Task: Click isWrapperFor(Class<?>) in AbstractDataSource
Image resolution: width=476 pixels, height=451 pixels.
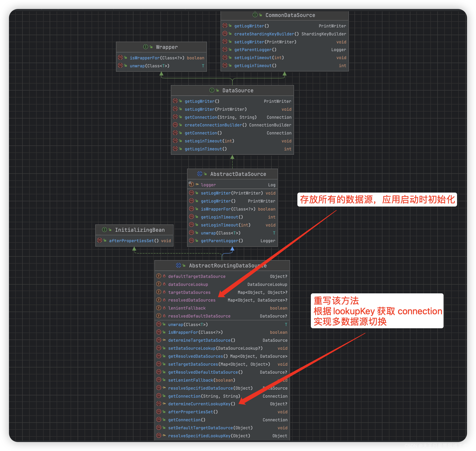Action: point(228,209)
